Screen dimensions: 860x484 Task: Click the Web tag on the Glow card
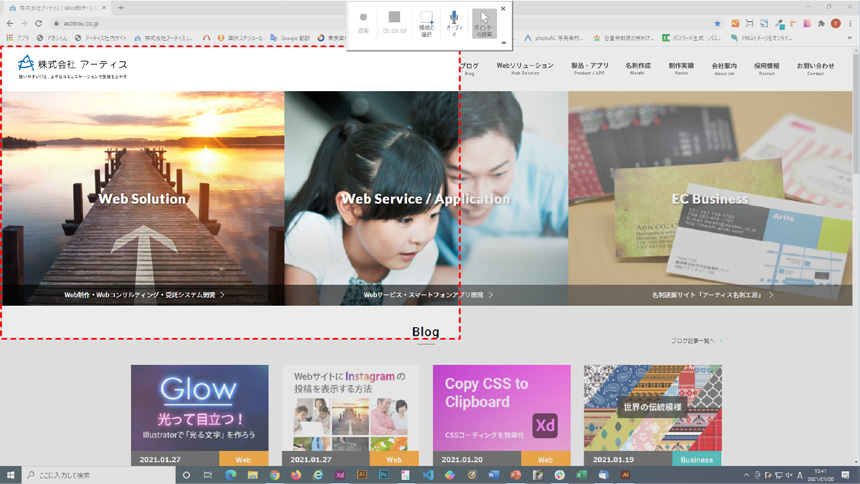(x=244, y=459)
